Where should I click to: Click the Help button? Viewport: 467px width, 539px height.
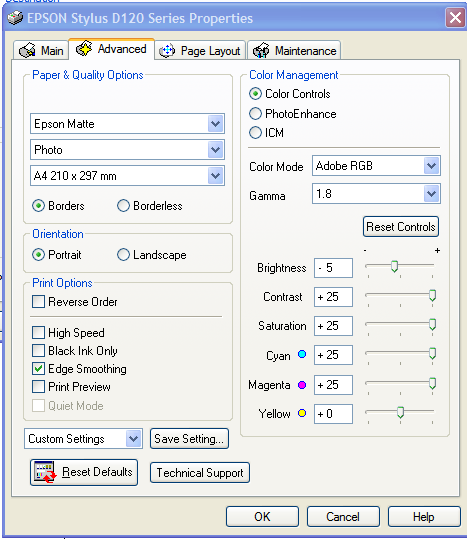424,516
